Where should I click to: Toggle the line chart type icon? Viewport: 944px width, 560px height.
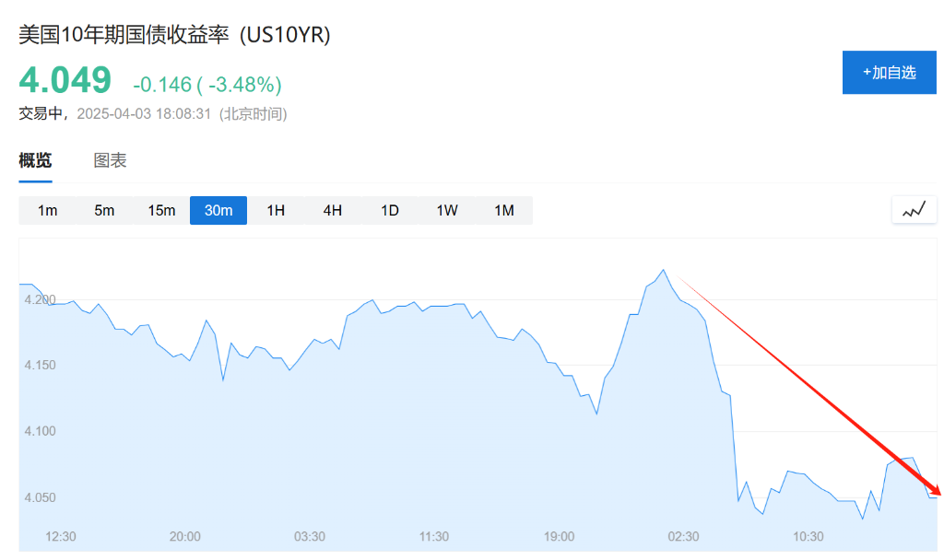tap(914, 210)
